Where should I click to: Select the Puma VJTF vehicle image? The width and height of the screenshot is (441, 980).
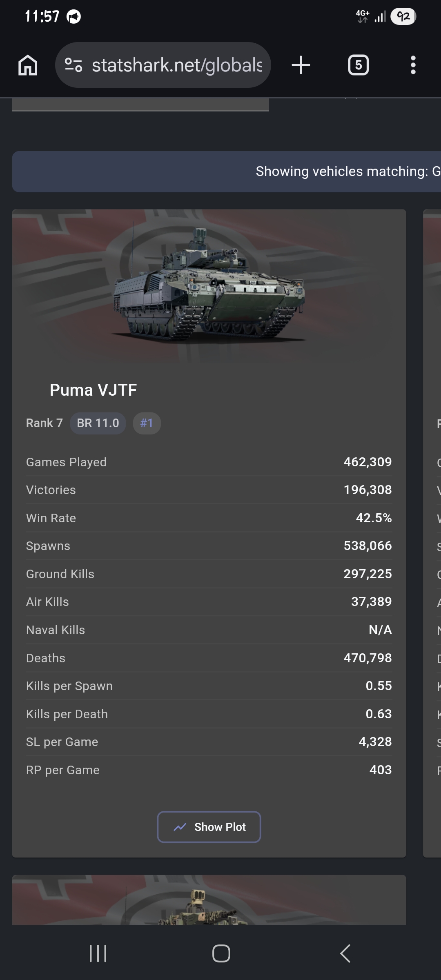click(209, 286)
